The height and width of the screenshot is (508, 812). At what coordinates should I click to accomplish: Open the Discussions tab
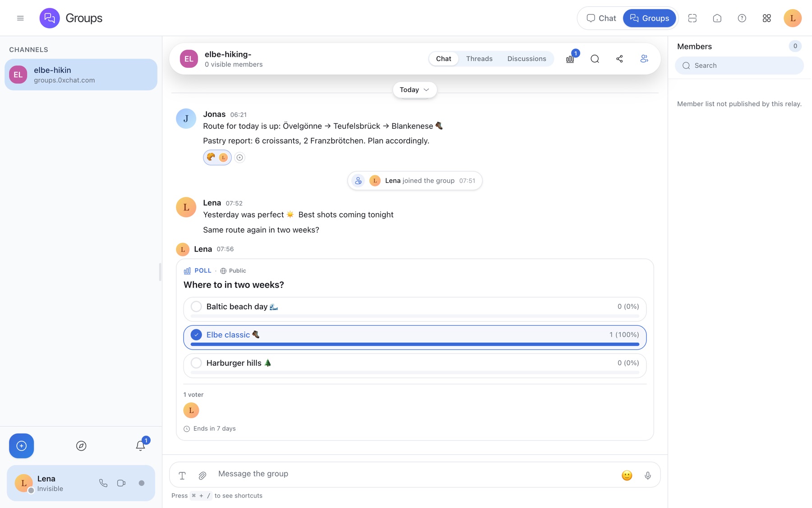coord(526,59)
